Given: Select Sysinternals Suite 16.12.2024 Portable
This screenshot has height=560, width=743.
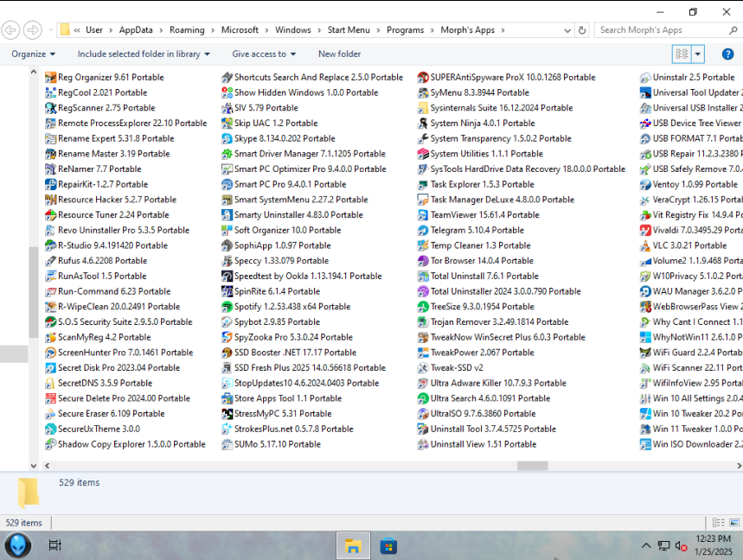Looking at the screenshot, I should point(495,108).
